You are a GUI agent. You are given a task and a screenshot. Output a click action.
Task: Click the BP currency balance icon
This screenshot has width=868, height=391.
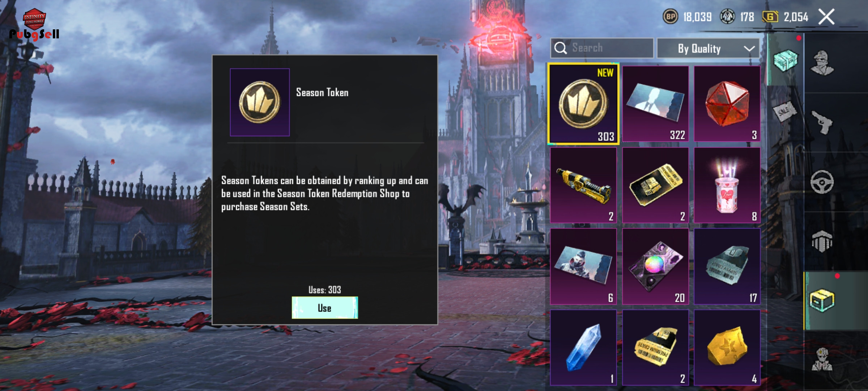point(670,17)
